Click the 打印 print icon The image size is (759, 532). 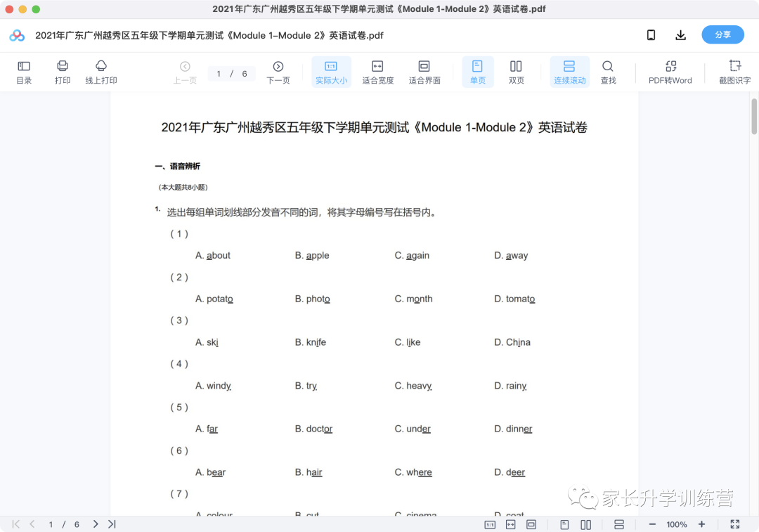(63, 72)
